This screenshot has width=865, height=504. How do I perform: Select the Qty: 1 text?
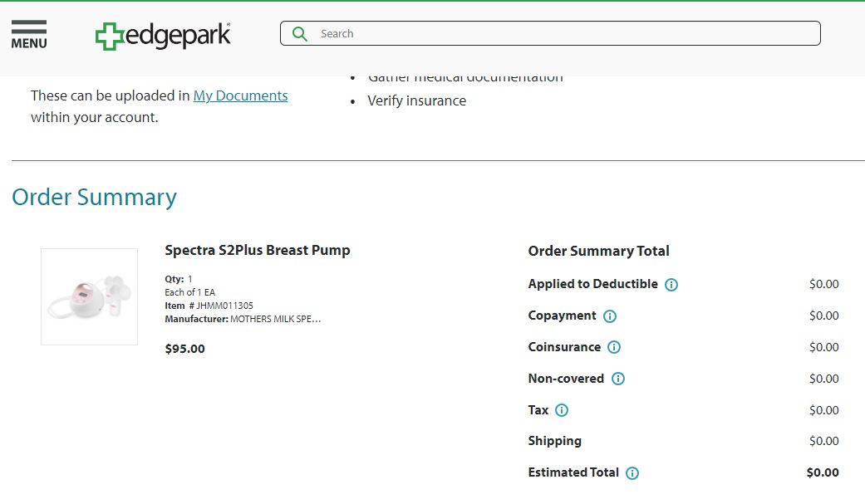click(178, 279)
